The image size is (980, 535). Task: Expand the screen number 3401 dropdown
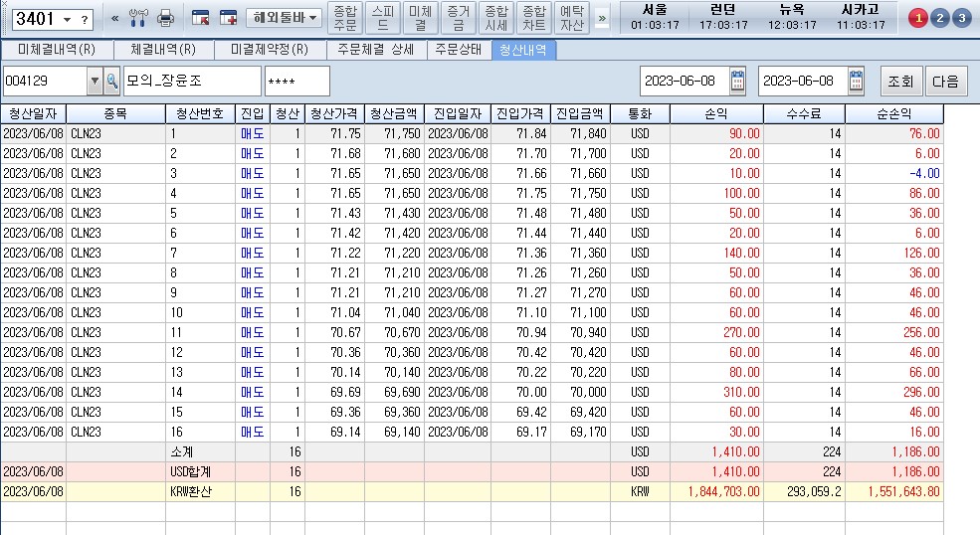pos(67,19)
